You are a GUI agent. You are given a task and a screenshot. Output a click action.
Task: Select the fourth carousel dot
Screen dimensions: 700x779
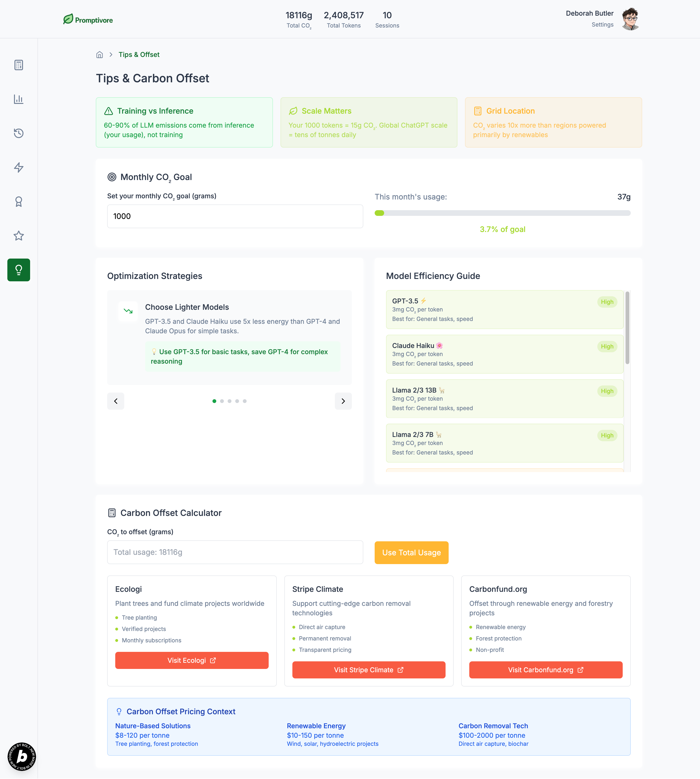pos(237,401)
